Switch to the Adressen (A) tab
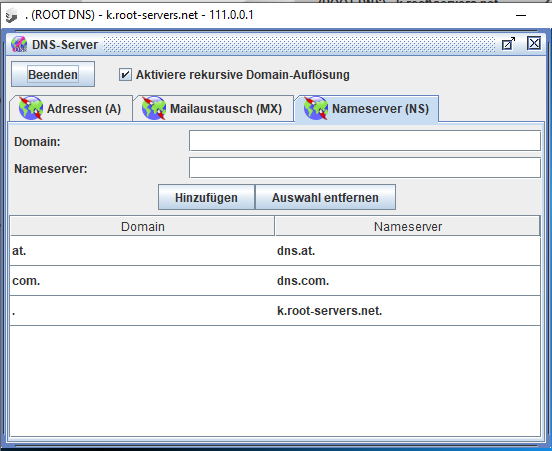Viewport: 552px width, 451px height. click(71, 108)
